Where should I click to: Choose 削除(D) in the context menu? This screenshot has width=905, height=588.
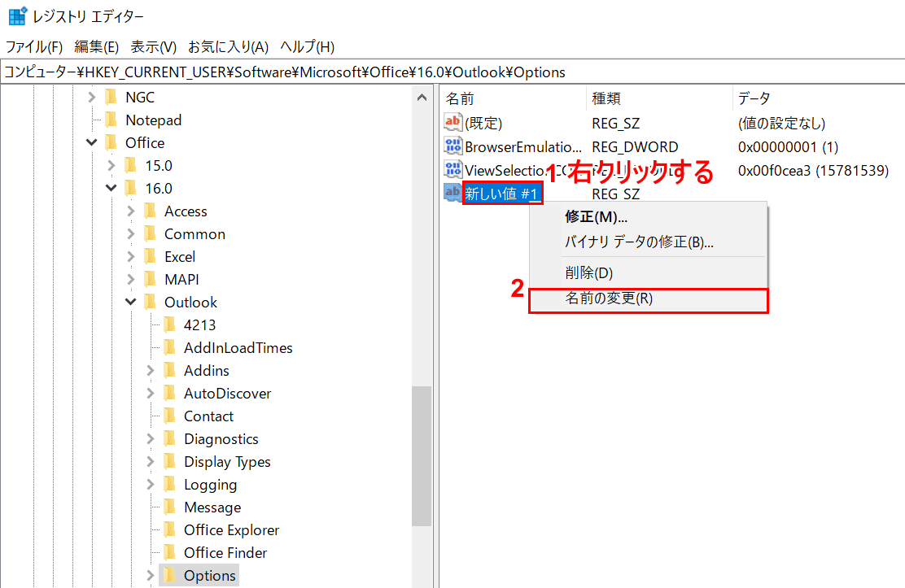tap(588, 272)
